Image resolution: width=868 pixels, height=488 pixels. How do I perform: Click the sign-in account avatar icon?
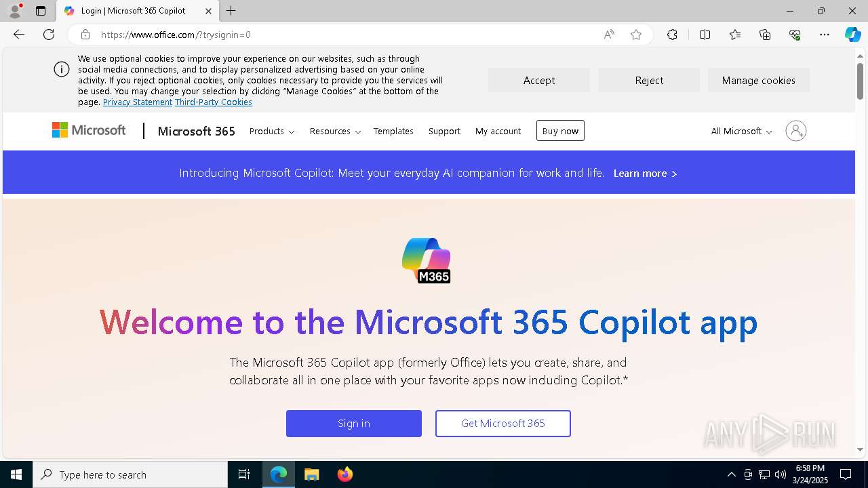tap(796, 131)
